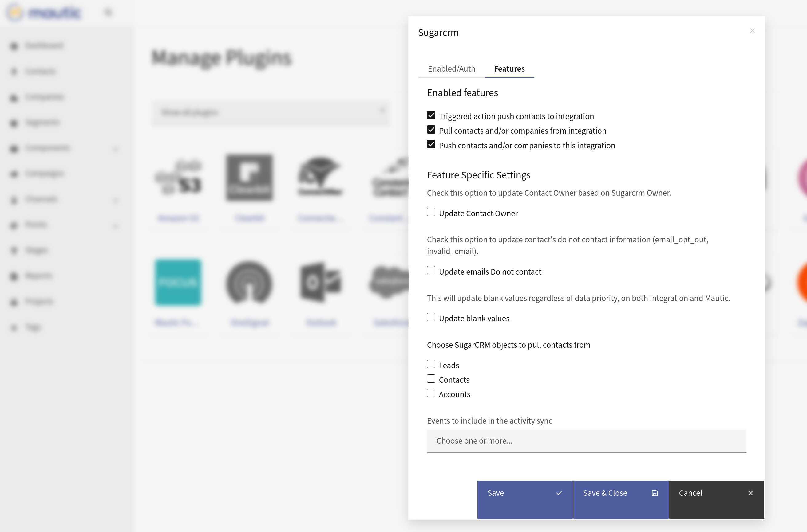Click the X icon on Cancel button
The image size is (807, 532).
click(x=750, y=493)
